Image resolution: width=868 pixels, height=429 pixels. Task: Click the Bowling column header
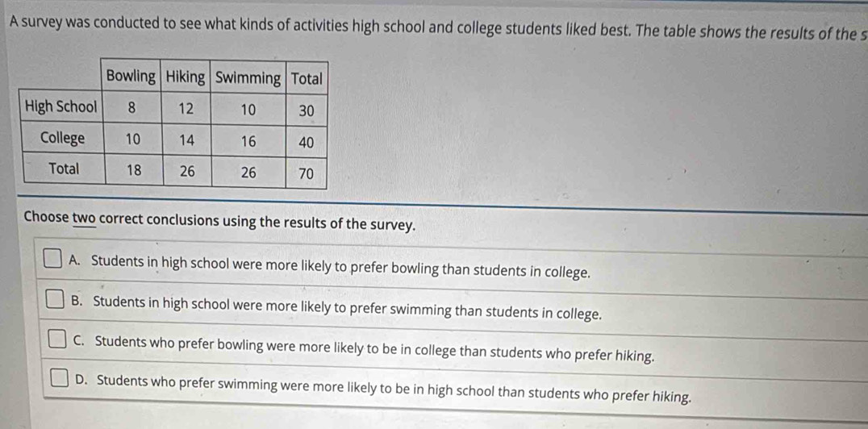click(x=131, y=77)
